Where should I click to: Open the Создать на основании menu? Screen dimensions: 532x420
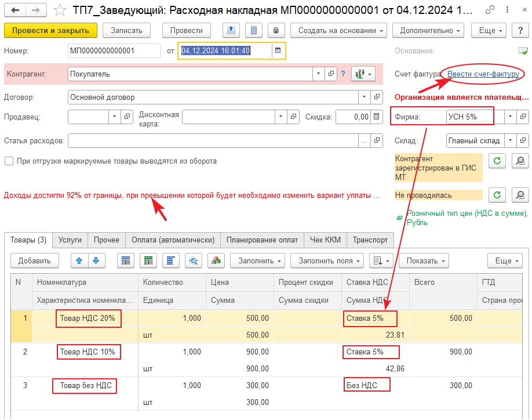tap(338, 30)
